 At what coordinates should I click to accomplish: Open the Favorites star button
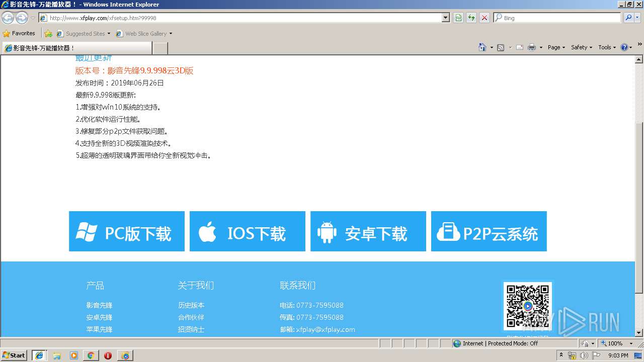click(x=19, y=33)
